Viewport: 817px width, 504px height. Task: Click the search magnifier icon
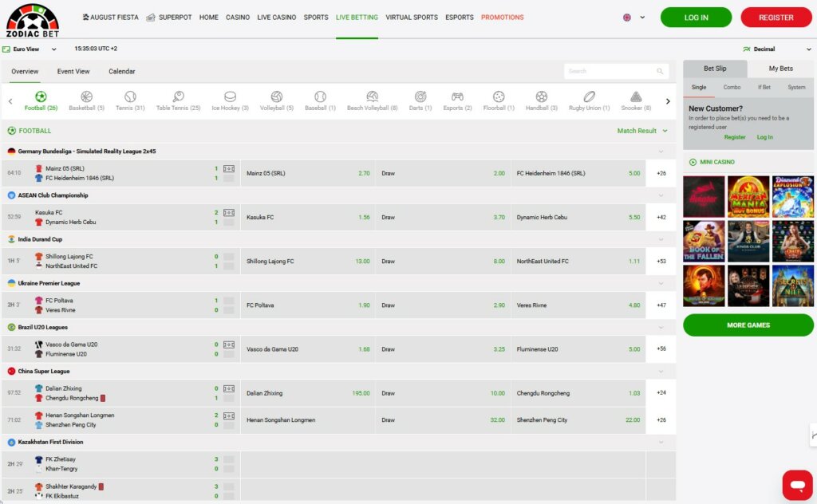(660, 71)
